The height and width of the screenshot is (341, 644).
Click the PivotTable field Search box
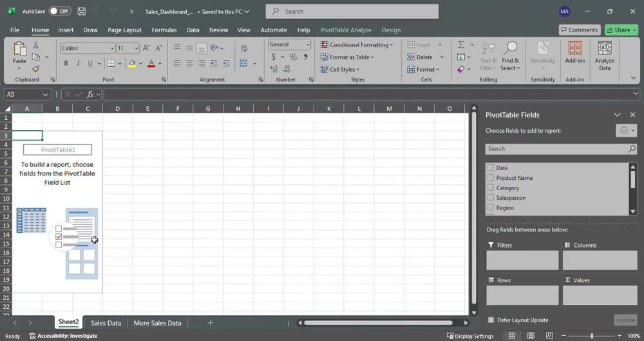point(561,149)
